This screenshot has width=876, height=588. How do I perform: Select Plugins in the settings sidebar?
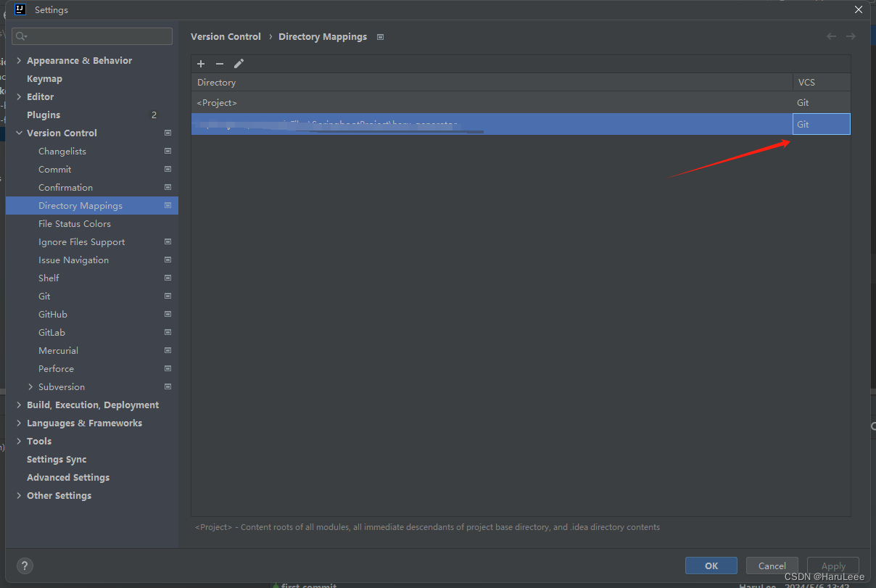[44, 115]
